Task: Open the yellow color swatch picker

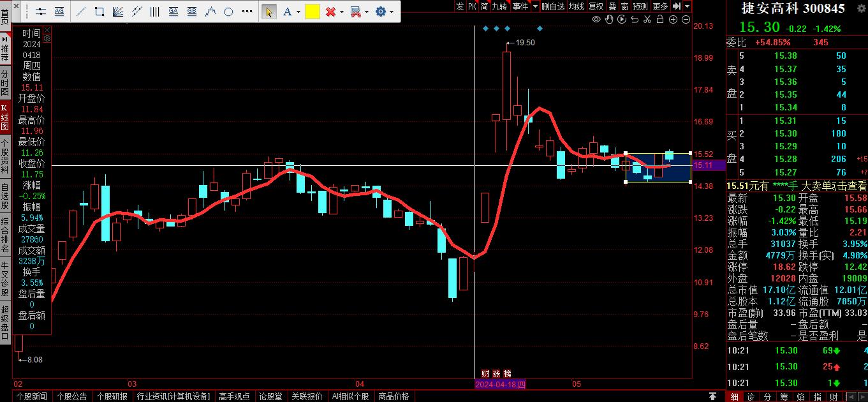Action: coord(312,11)
